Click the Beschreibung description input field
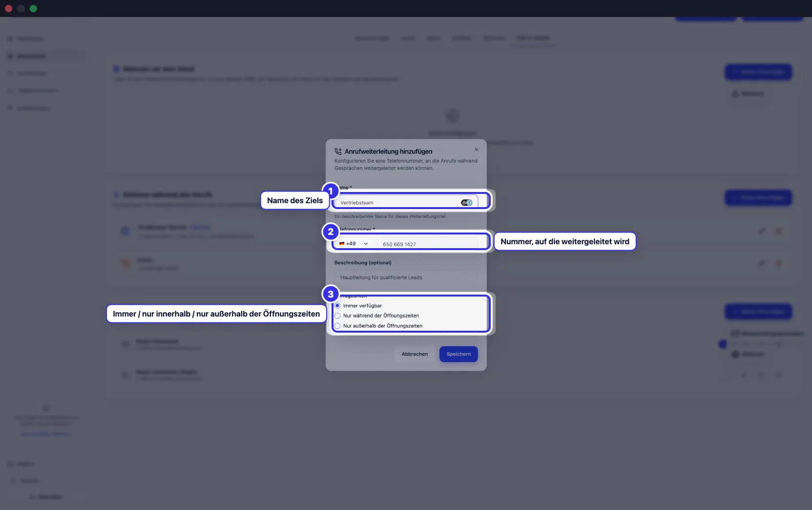 coord(406,277)
